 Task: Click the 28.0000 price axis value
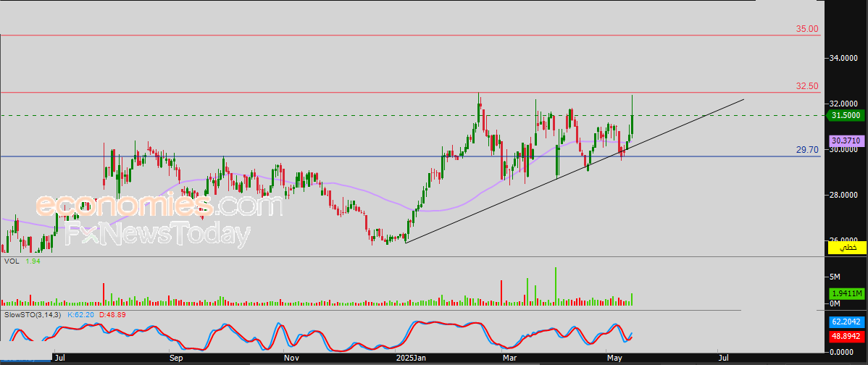844,196
